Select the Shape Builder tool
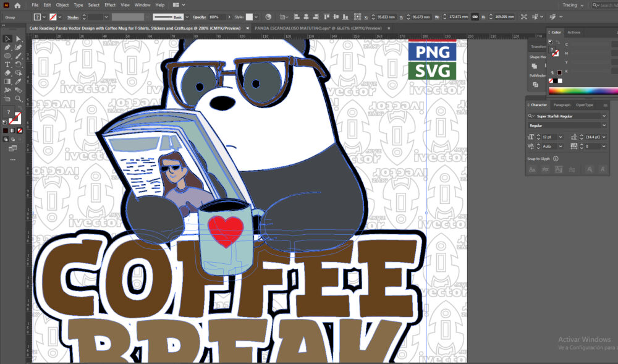618x364 pixels. click(18, 73)
